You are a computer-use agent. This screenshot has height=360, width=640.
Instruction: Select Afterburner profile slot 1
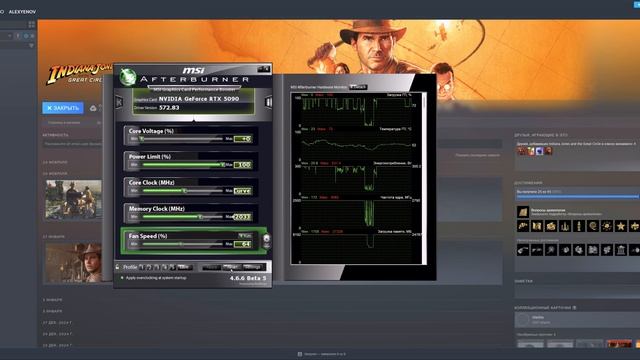point(142,267)
